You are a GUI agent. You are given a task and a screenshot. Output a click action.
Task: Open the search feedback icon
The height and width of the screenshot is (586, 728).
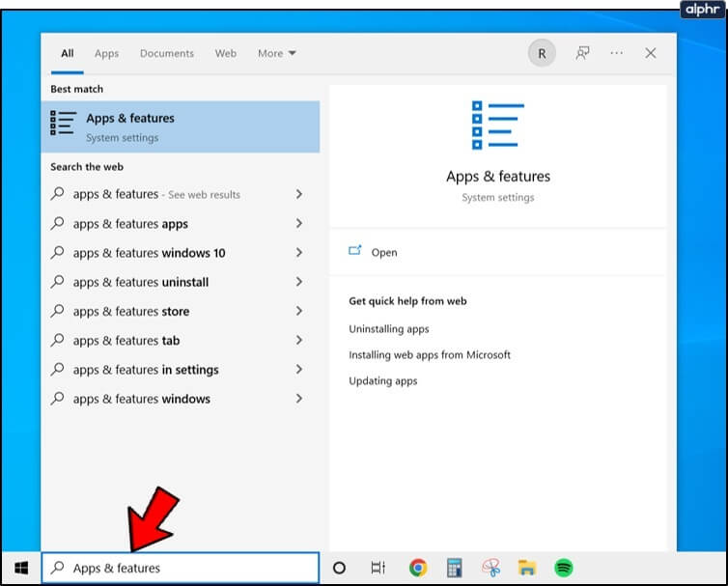click(582, 53)
